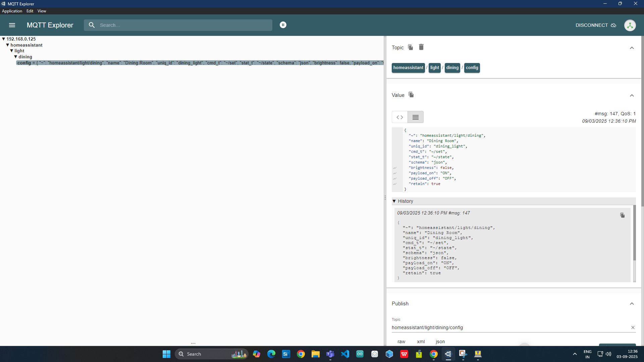644x362 pixels.
Task: Pause the MQTT message stream
Action: [x=283, y=25]
